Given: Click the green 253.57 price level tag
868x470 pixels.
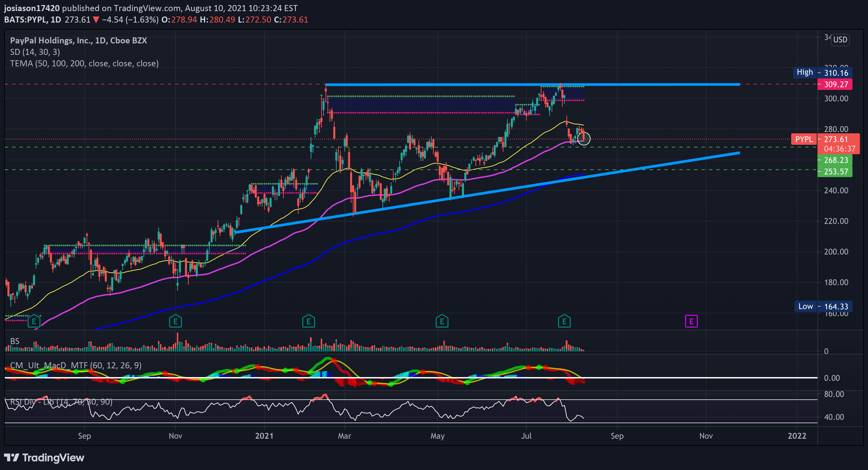Looking at the screenshot, I should coord(835,171).
